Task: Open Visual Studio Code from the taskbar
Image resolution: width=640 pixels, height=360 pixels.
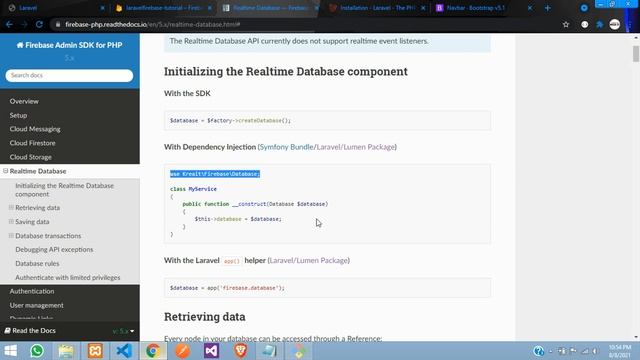Action: click(x=124, y=351)
